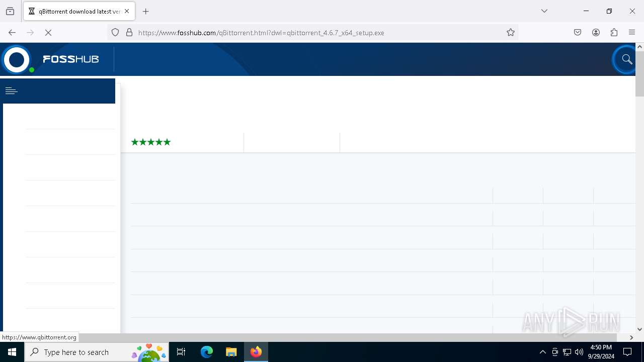Open FossHub site search magnifier
Viewport: 644px width, 362px height.
pyautogui.click(x=626, y=59)
